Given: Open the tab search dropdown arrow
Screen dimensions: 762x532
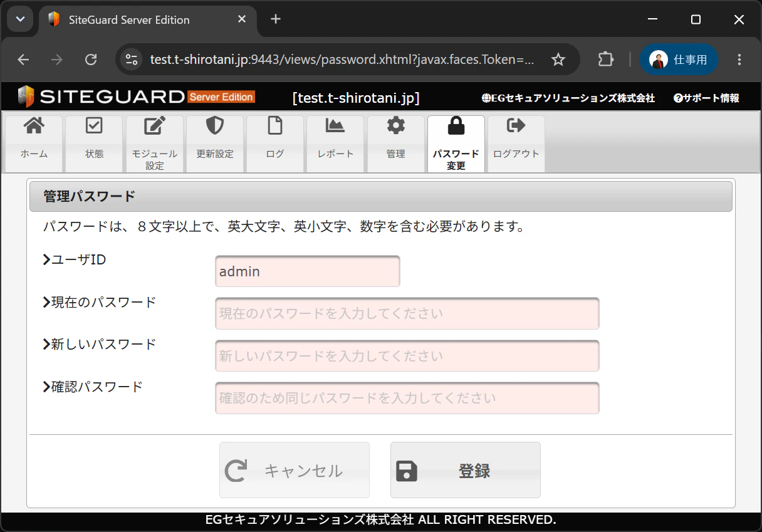Looking at the screenshot, I should pyautogui.click(x=20, y=19).
